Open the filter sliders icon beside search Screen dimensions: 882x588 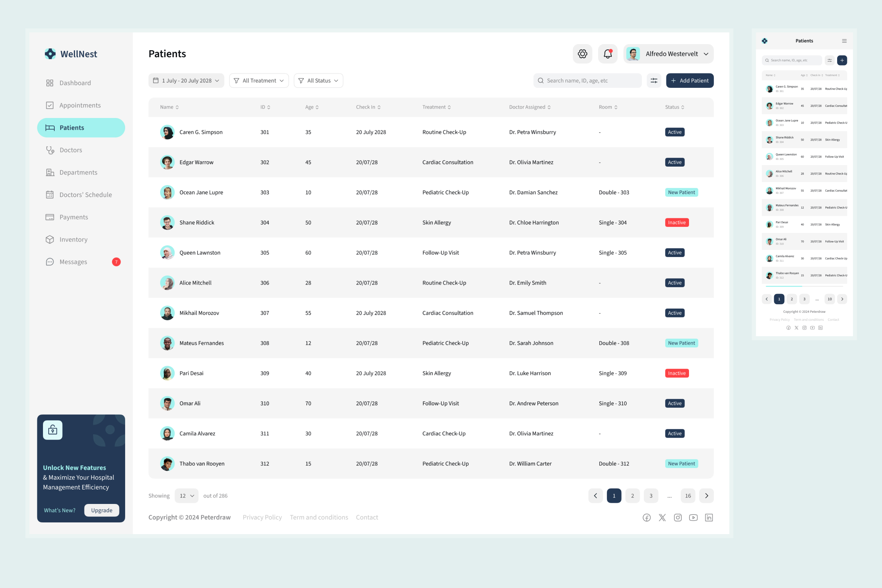pos(654,81)
